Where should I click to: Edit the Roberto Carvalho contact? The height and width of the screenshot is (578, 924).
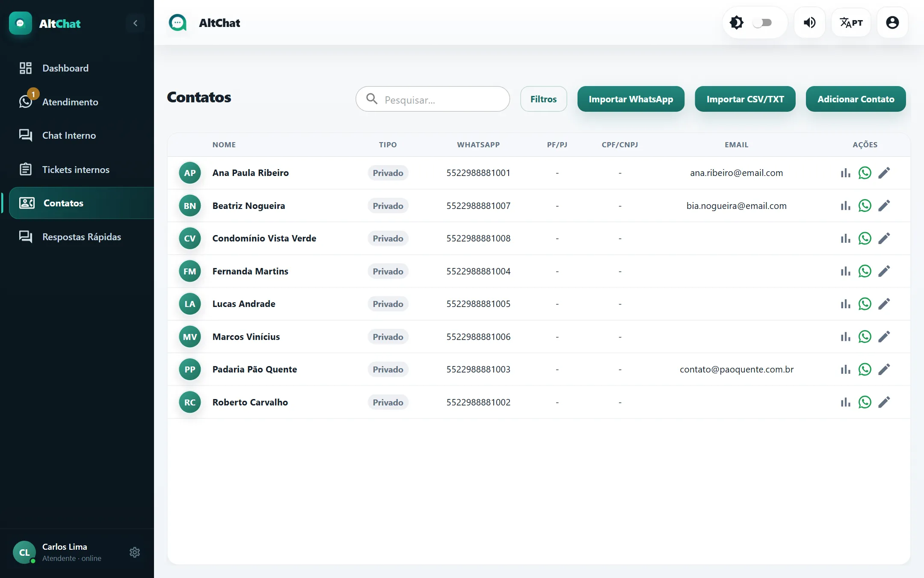(x=884, y=402)
